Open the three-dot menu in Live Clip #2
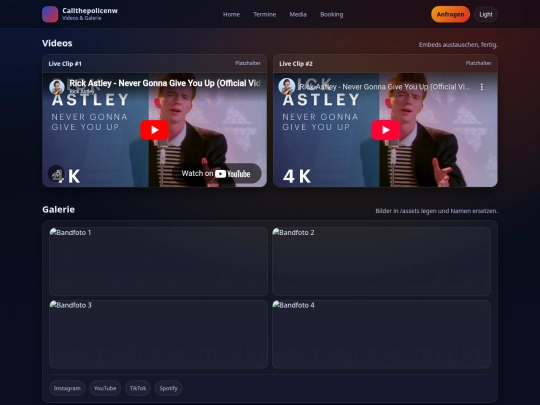This screenshot has height=405, width=540. 481,87
